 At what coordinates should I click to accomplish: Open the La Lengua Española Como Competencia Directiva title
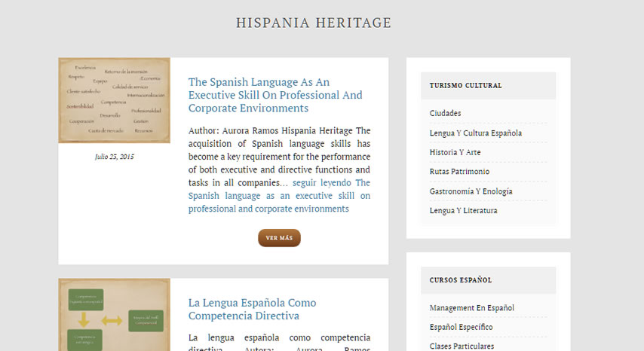(252, 309)
